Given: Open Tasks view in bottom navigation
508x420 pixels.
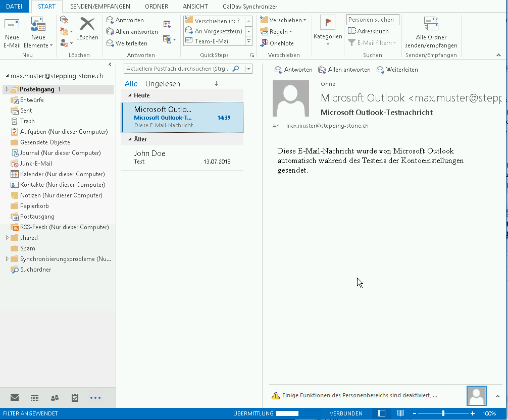Looking at the screenshot, I should point(75,398).
